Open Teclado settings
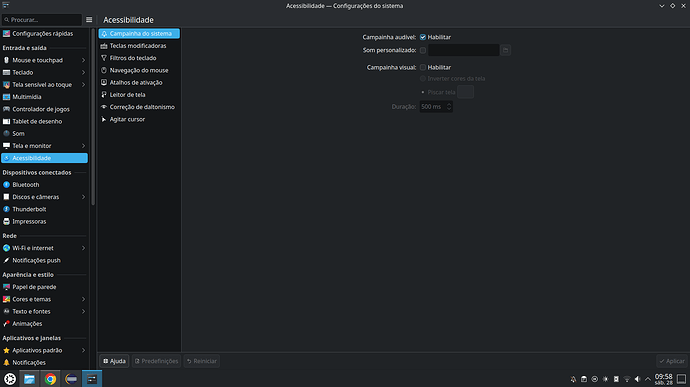 [44, 72]
